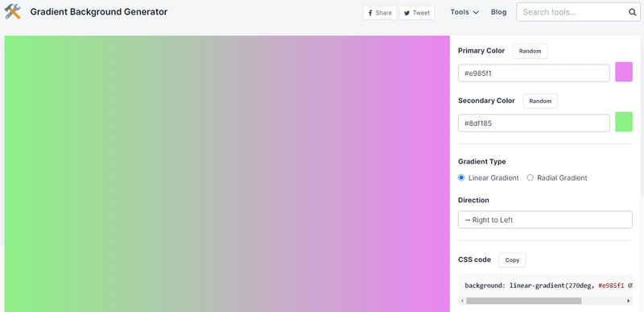Open the green secondary color swatch
Viewport: 644px width, 312px height.
tap(623, 122)
